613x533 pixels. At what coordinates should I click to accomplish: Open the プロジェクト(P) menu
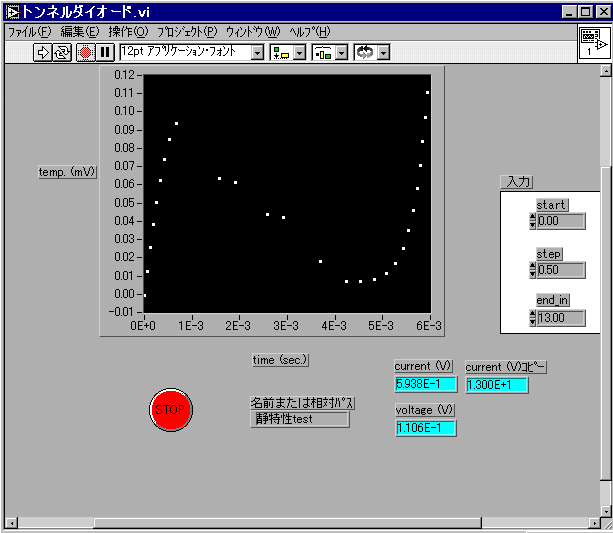187,32
